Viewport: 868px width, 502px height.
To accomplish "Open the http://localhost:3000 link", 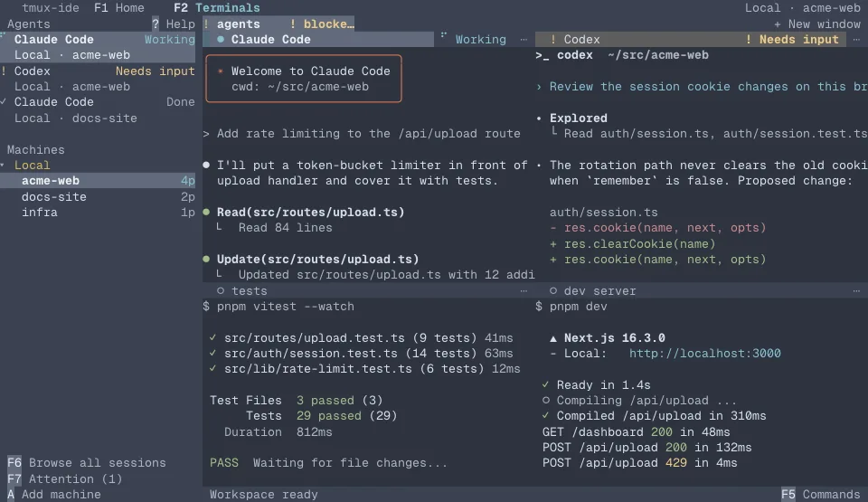I will [x=704, y=354].
